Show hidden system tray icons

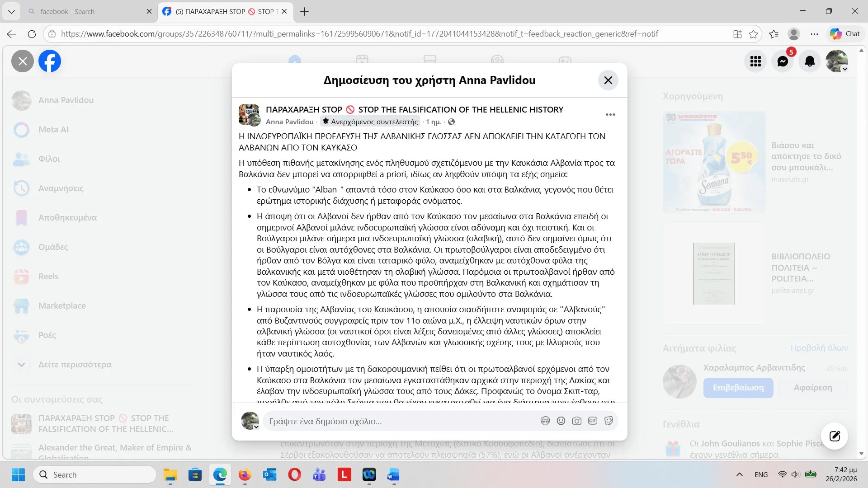click(740, 474)
